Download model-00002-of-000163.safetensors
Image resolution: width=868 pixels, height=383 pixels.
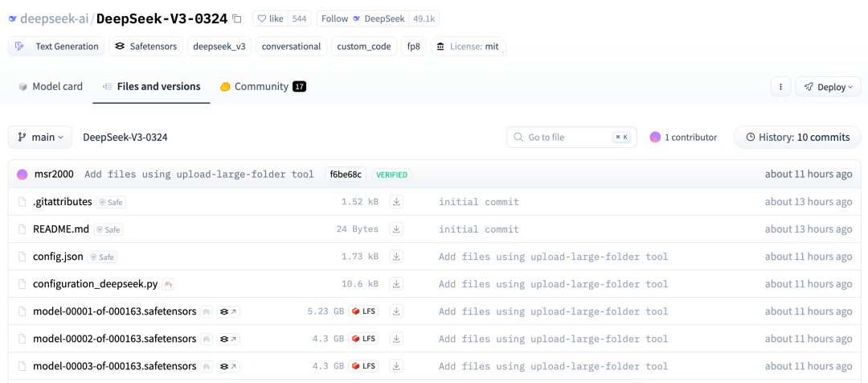click(x=396, y=339)
